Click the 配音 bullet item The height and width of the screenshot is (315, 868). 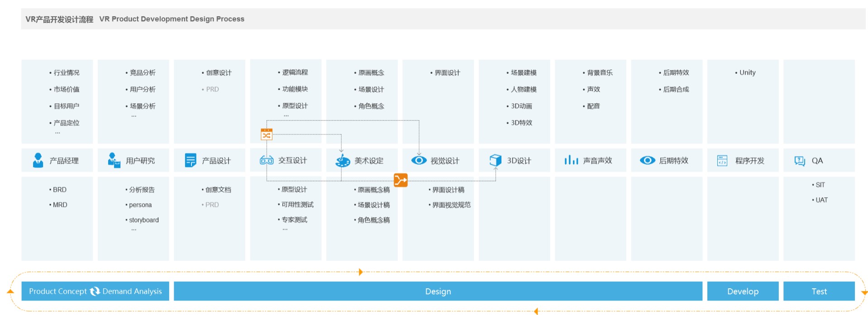pyautogui.click(x=591, y=106)
